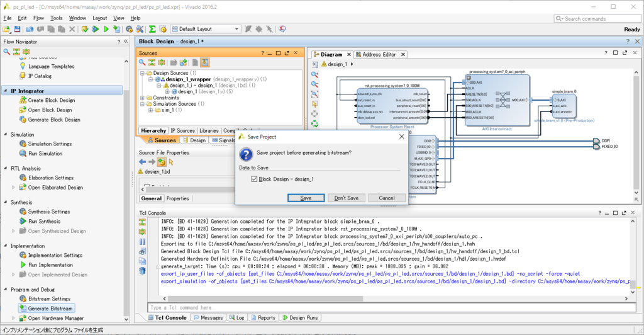Select design_1_wrapper in Sources tree

pyautogui.click(x=188, y=79)
